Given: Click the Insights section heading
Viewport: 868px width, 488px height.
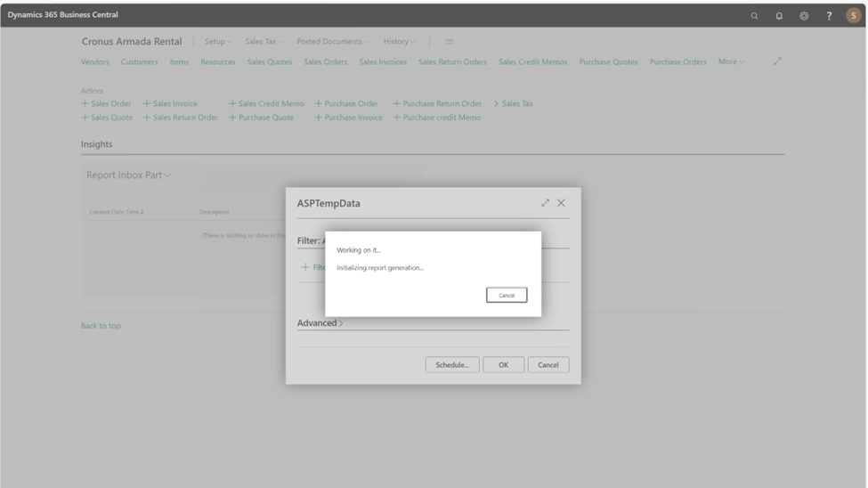Looking at the screenshot, I should pyautogui.click(x=97, y=144).
